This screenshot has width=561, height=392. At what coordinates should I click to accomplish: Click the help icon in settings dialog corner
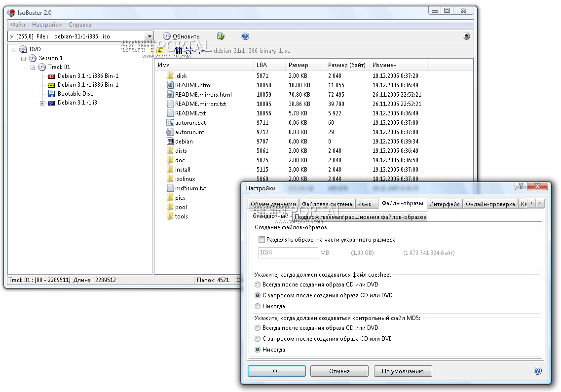point(537,371)
